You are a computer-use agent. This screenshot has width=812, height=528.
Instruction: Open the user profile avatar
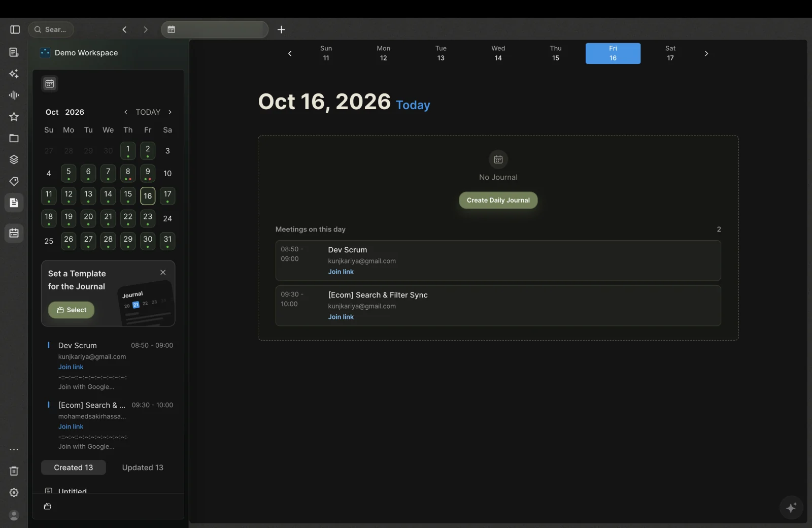(14, 515)
